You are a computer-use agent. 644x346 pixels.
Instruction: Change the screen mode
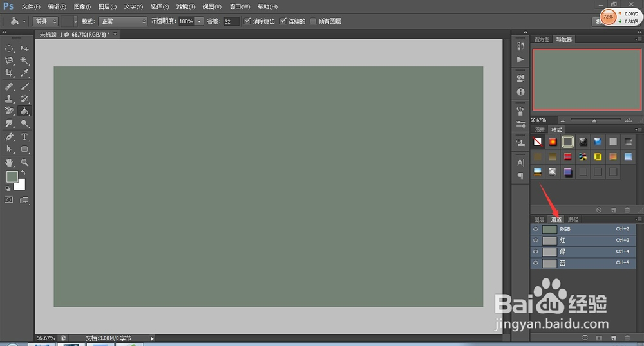click(24, 200)
